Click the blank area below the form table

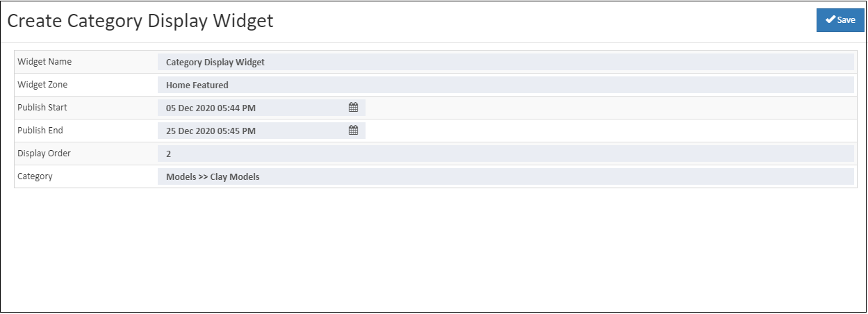tap(434, 250)
